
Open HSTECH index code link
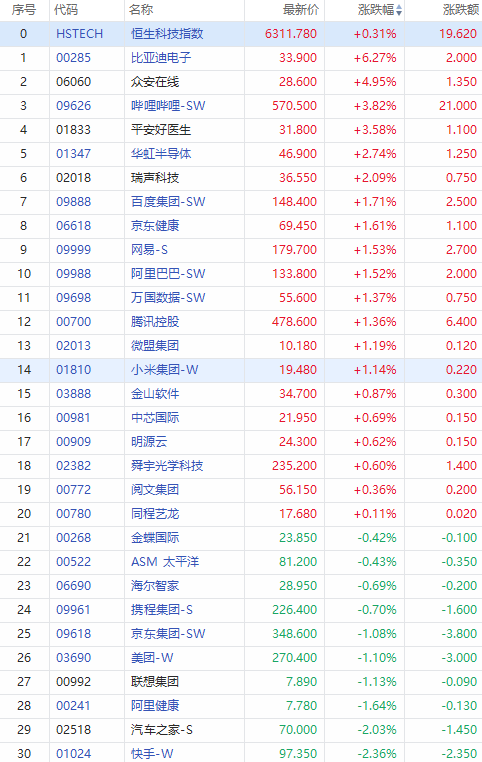[x=80, y=34]
